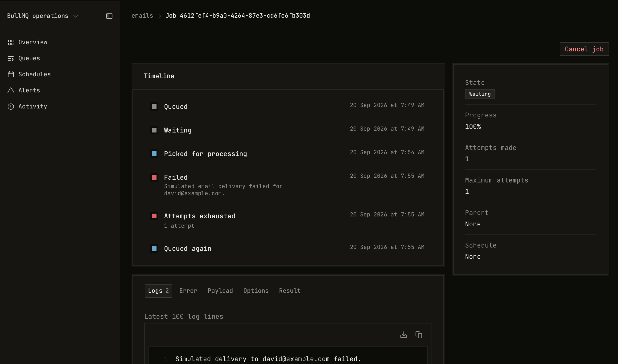Click the Latest 100 log lines label
The image size is (618, 364).
(x=184, y=317)
